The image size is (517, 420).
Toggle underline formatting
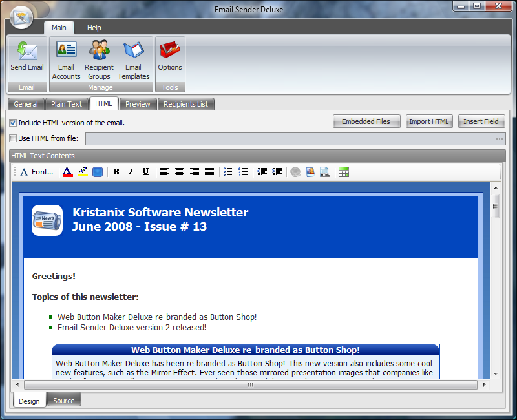coord(146,172)
